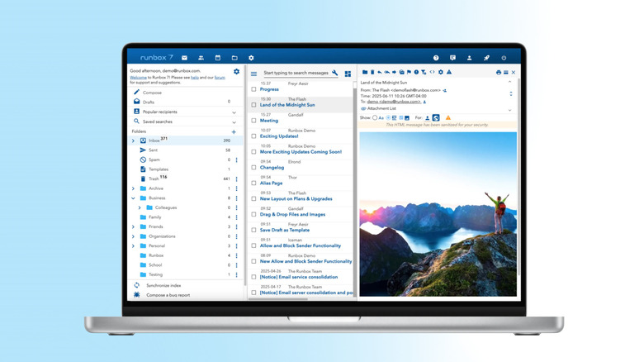Expand the Friends folder
Image resolution: width=644 pixels, height=362 pixels.
point(133,226)
